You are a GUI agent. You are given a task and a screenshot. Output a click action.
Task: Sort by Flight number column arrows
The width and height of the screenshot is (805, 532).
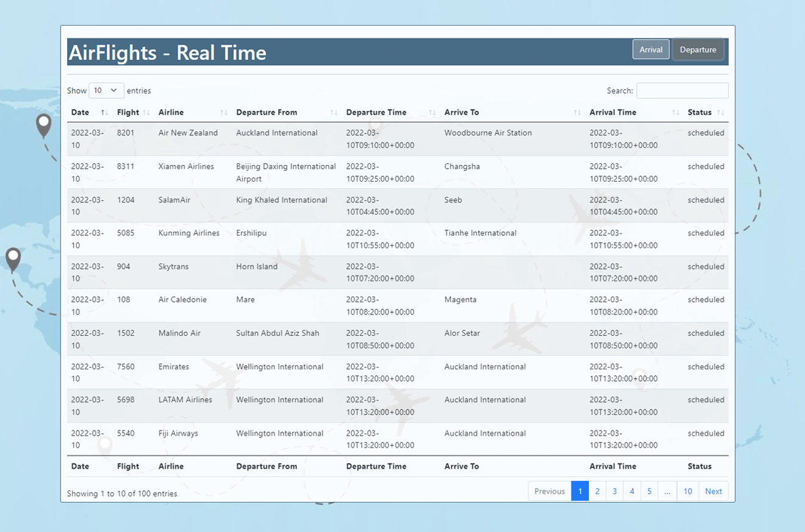(146, 113)
